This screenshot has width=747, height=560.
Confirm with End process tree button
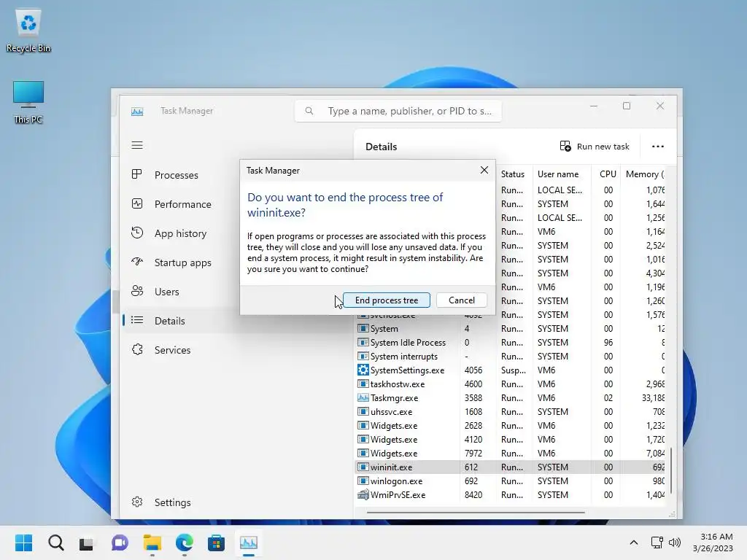click(387, 300)
